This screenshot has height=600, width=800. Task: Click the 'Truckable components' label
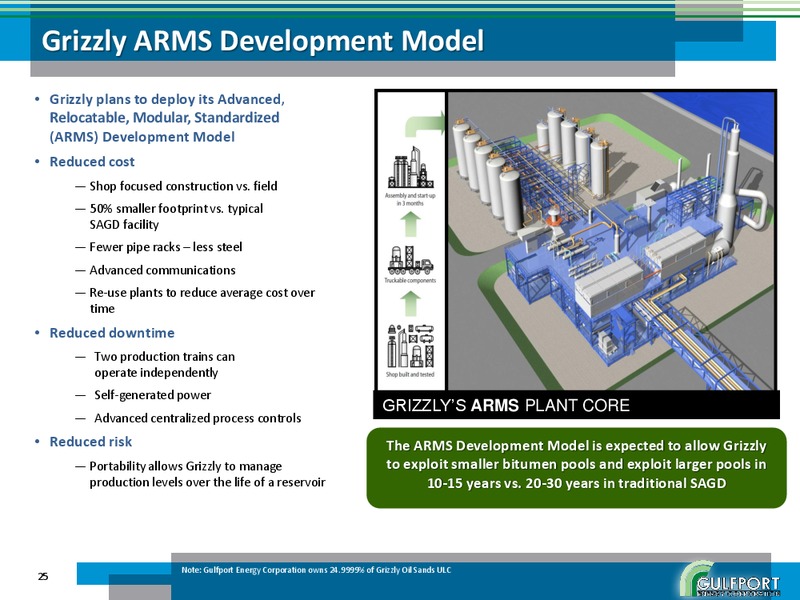(410, 281)
